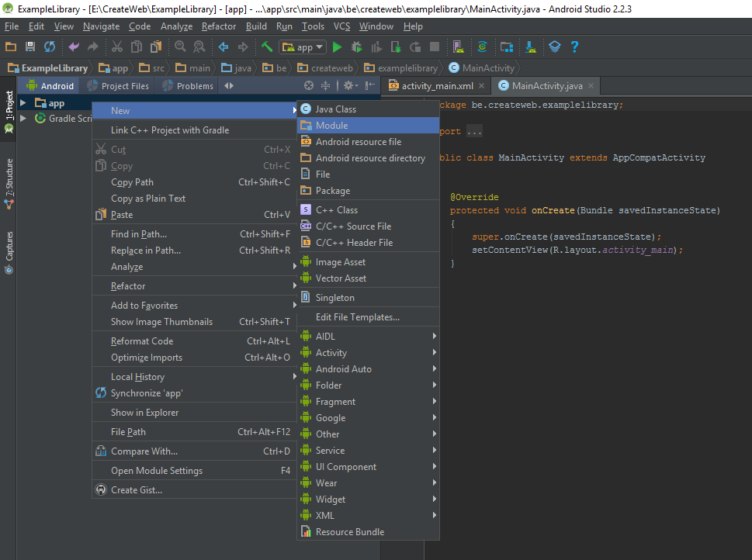This screenshot has width=752, height=560.
Task: Expand the Gradle Scripts tree node
Action: (23, 119)
